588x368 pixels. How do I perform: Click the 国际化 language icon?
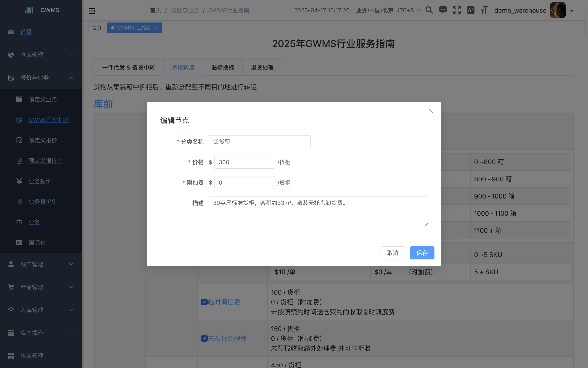click(x=19, y=242)
